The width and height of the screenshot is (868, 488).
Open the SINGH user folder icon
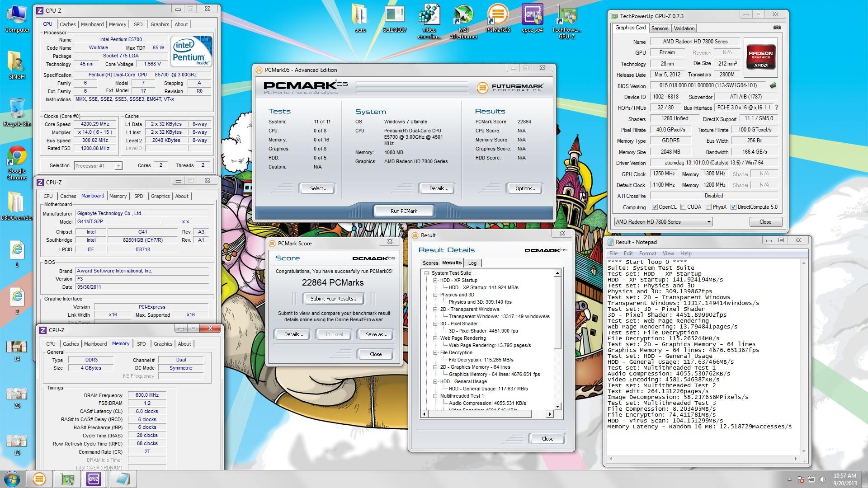[17, 65]
